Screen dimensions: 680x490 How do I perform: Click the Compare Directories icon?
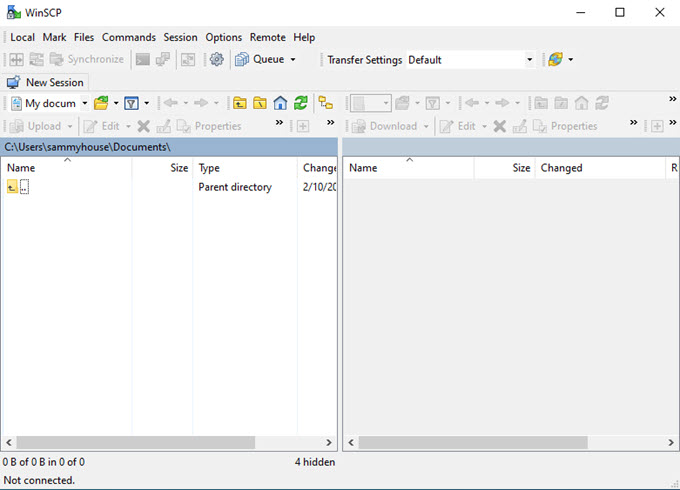[x=16, y=59]
